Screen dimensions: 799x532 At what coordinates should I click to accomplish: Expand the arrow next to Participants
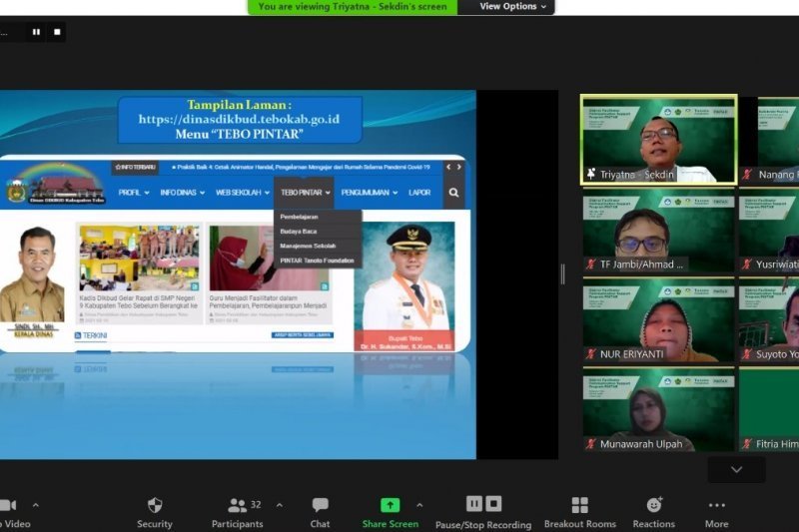click(279, 505)
